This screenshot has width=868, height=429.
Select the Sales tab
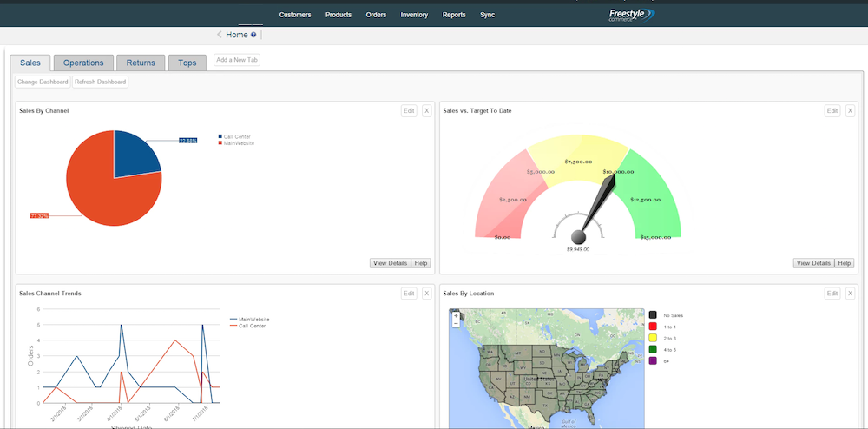pos(30,63)
